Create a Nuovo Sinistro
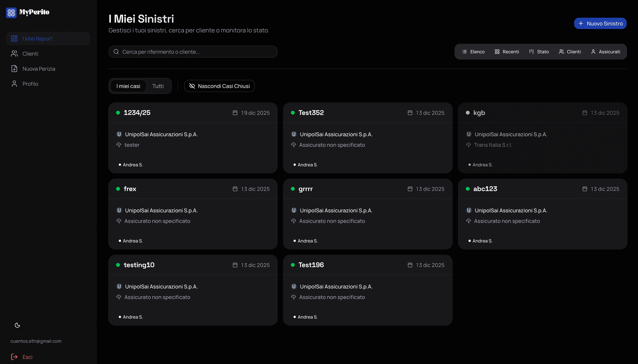Screen dimensions: 638x364 point(600,24)
